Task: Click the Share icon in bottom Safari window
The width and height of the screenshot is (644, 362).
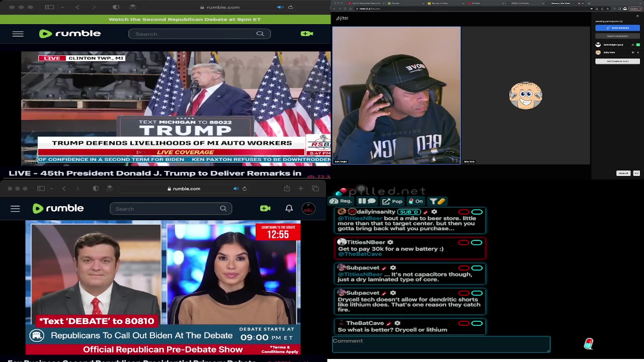Action: pyautogui.click(x=287, y=189)
